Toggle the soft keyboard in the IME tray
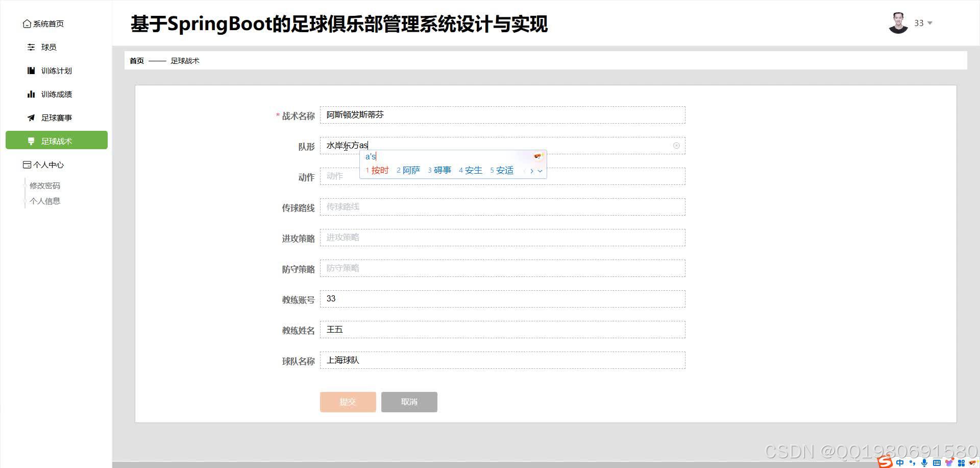Image resolution: width=980 pixels, height=468 pixels. click(936, 463)
